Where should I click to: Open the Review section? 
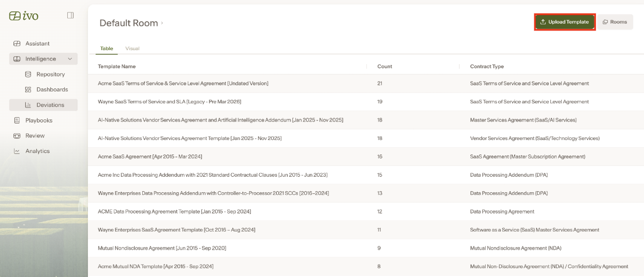[x=43, y=136]
